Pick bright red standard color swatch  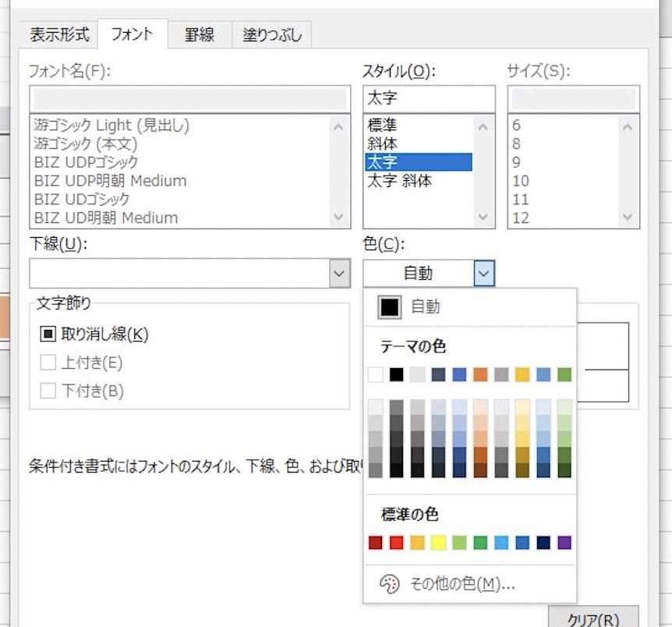click(x=397, y=543)
